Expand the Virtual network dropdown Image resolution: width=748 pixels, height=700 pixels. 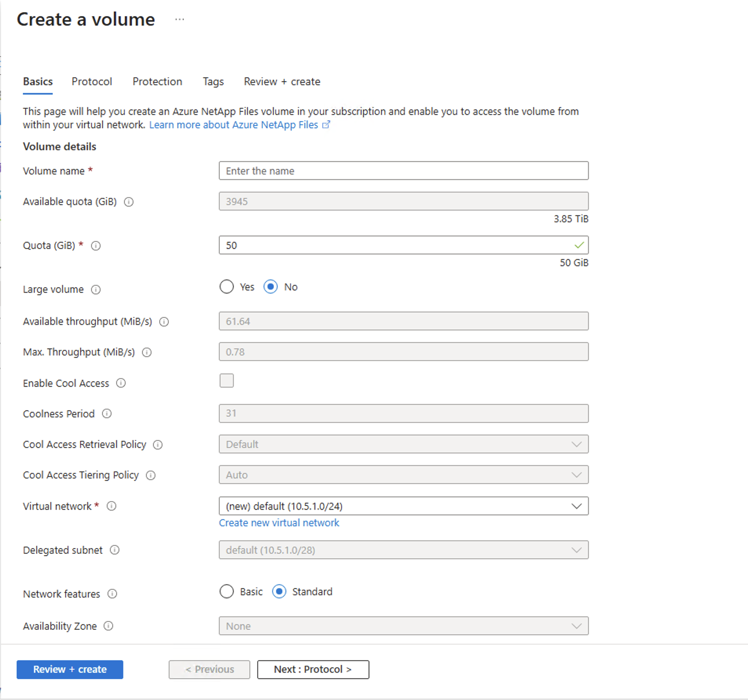[x=403, y=506]
